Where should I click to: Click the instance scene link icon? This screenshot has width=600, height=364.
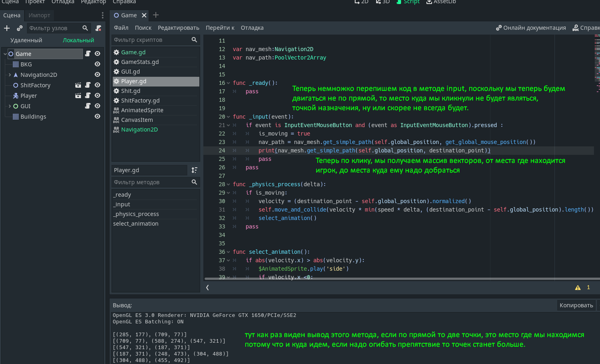click(19, 28)
